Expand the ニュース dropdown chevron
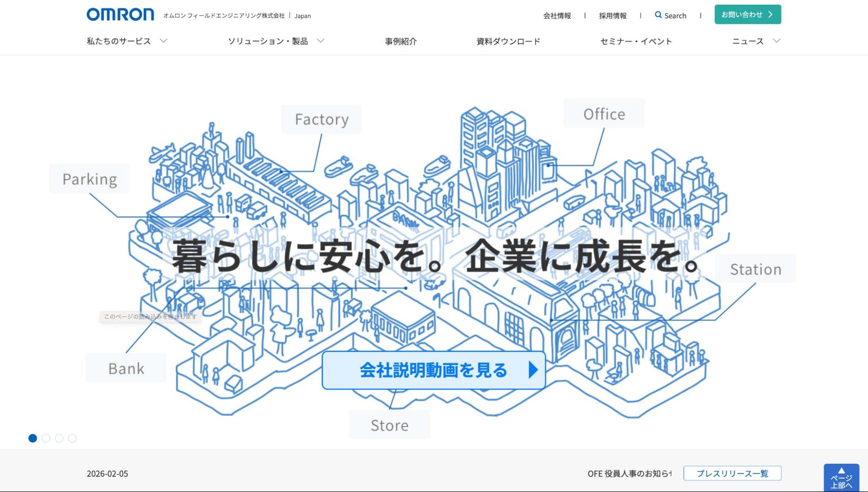This screenshot has height=492, width=868. pos(777,41)
